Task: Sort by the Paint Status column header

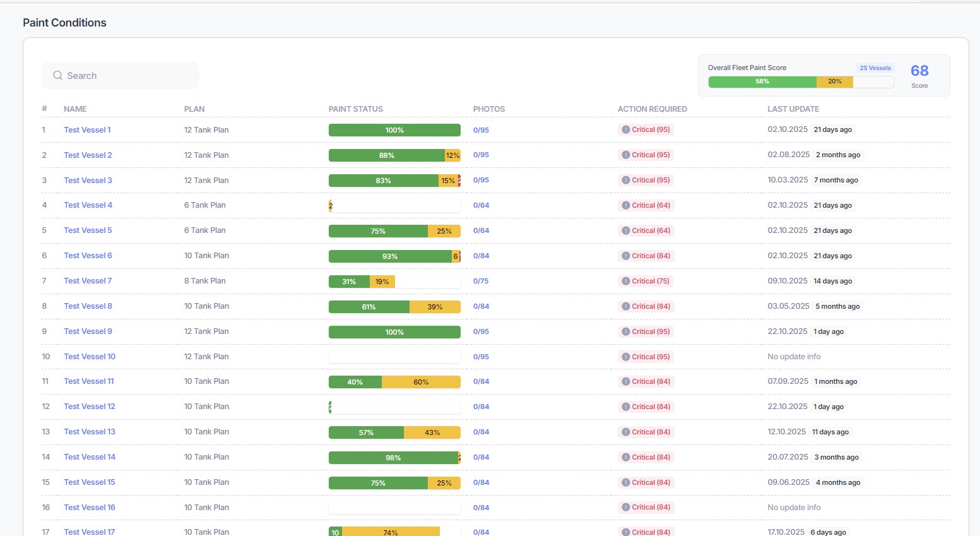Action: point(355,109)
